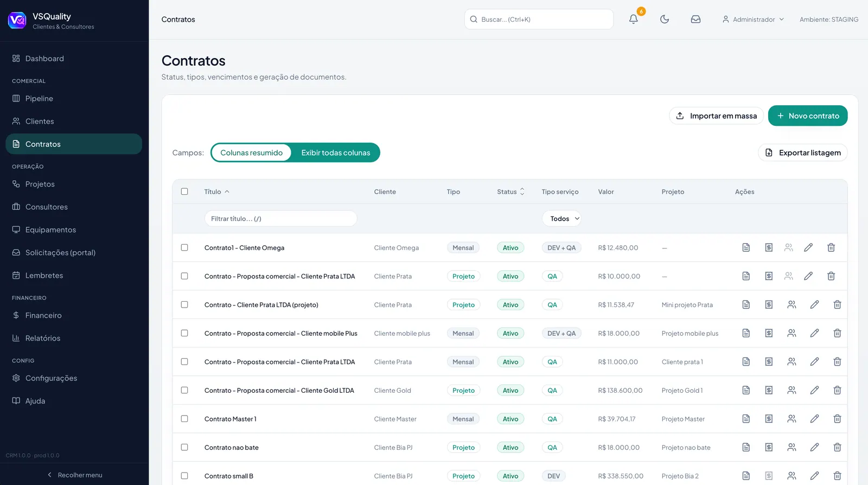Check the Contrato Master 1 checkbox

click(184, 419)
